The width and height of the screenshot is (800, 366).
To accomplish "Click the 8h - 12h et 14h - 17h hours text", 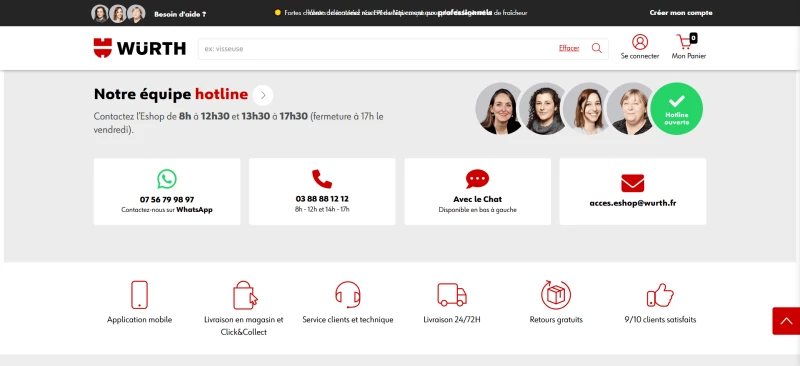I will point(322,209).
